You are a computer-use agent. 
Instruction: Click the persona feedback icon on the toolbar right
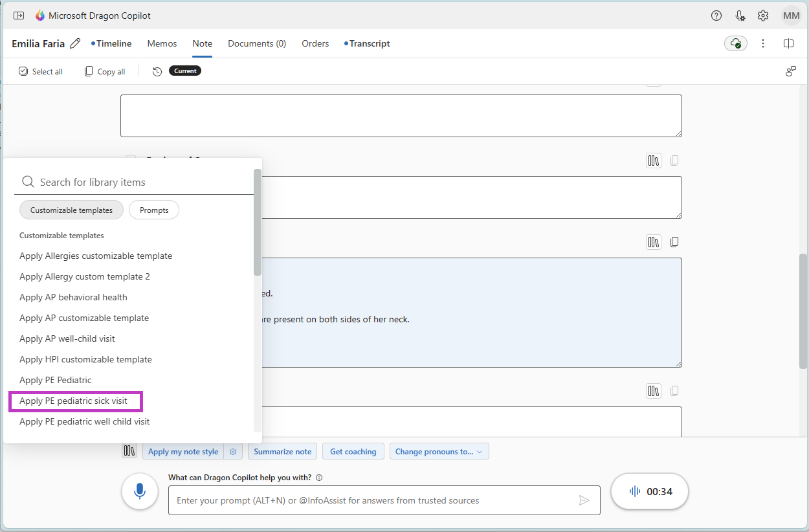tap(790, 71)
